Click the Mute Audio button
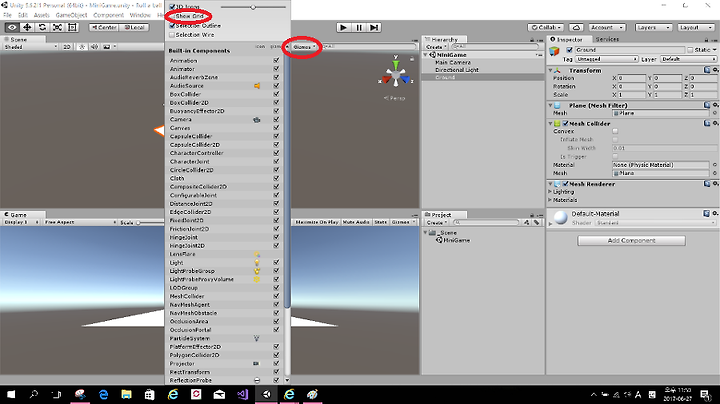Screen dimensions: 720x404 click(356, 222)
